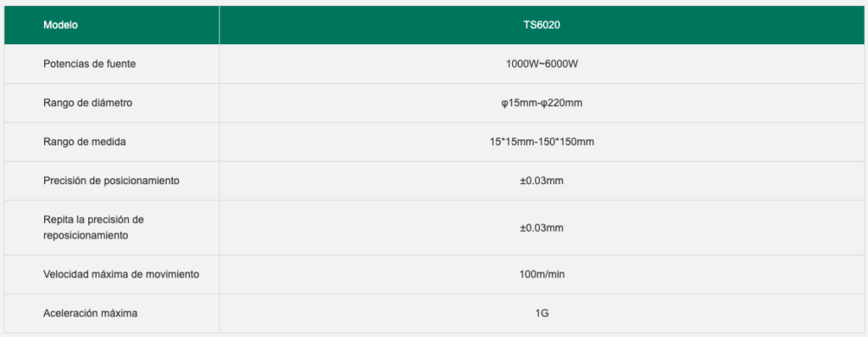Viewport: 868px width, 337px height.
Task: Select the φ15mm-φ220mm value
Action: (x=542, y=103)
